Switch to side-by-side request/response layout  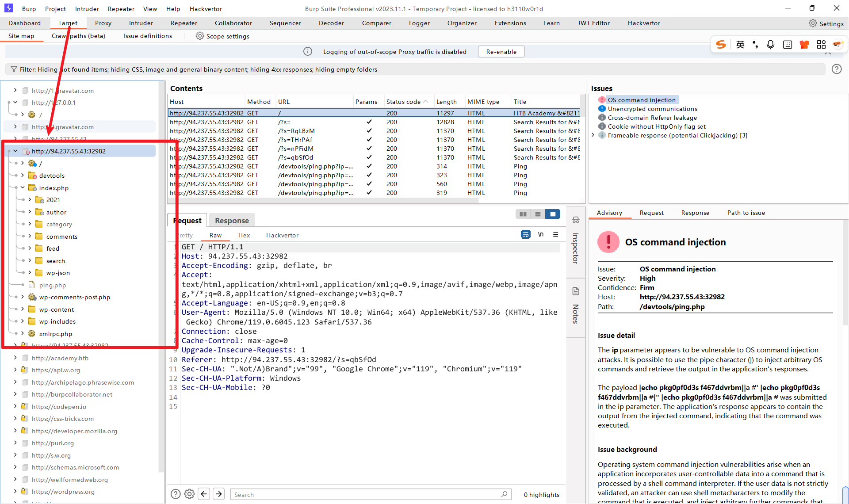pos(523,214)
